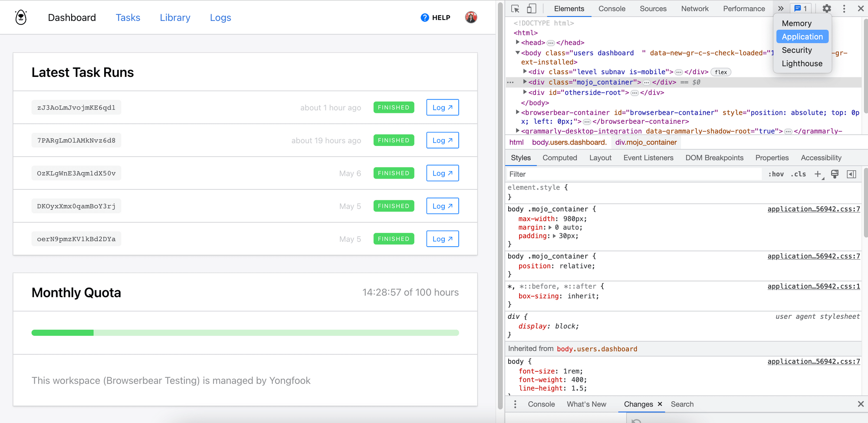Open DevTools settings gear
868x423 pixels.
pos(826,8)
